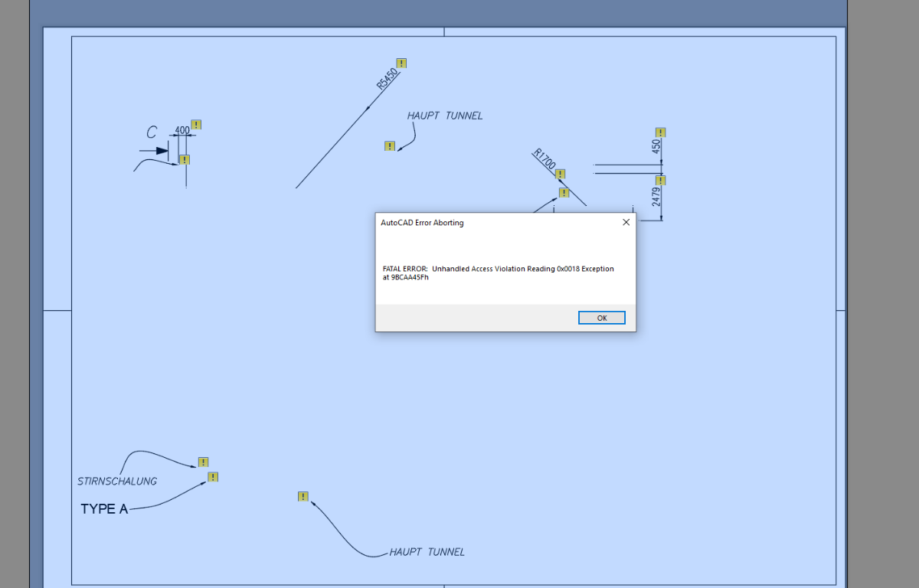The image size is (919, 588).
Task: Click the FATAL ERROR message text
Action: [498, 273]
